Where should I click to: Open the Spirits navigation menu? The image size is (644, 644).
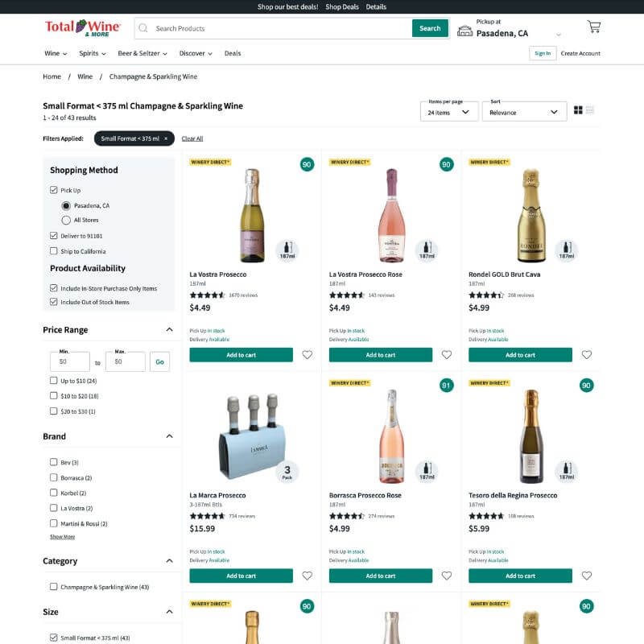[x=93, y=53]
